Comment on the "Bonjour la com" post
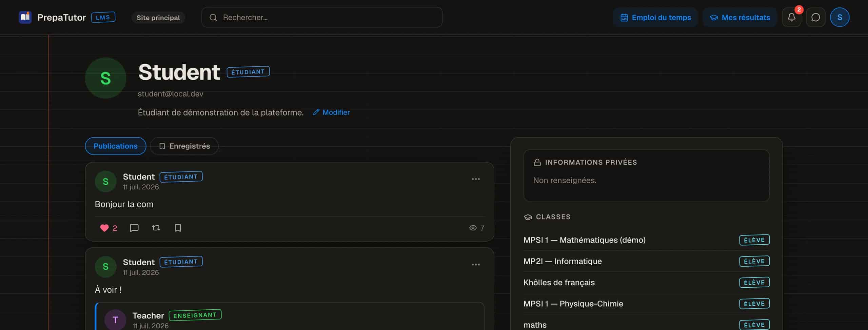The image size is (868, 330). pyautogui.click(x=134, y=228)
